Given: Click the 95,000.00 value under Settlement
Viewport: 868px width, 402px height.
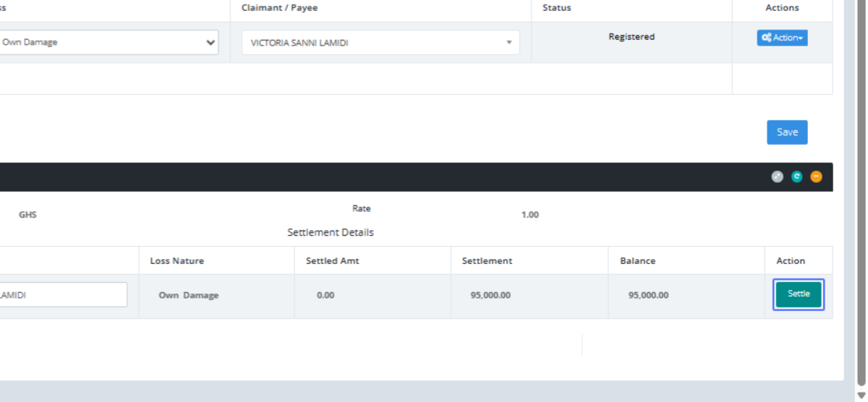Looking at the screenshot, I should click(490, 296).
